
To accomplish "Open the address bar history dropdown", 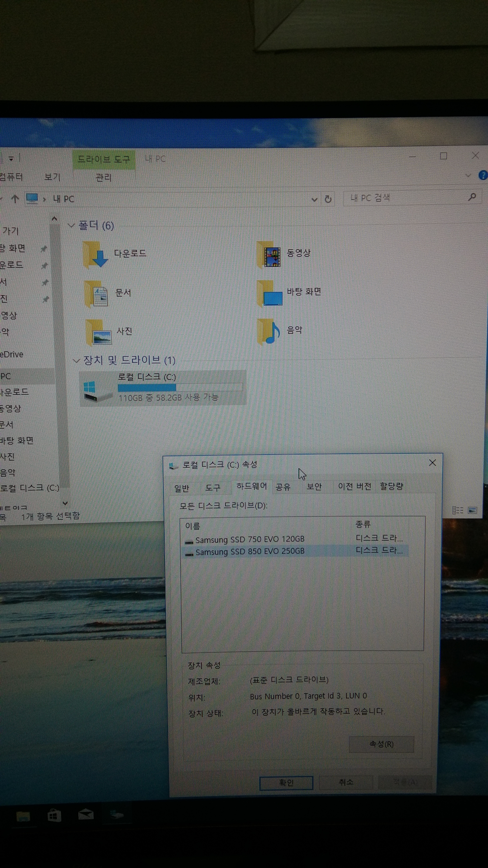I will [314, 200].
